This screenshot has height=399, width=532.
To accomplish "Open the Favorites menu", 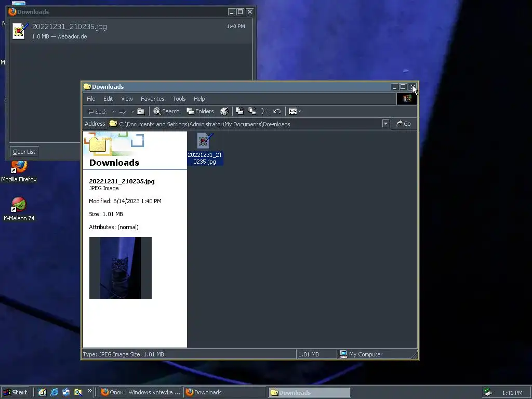I will 153,99.
